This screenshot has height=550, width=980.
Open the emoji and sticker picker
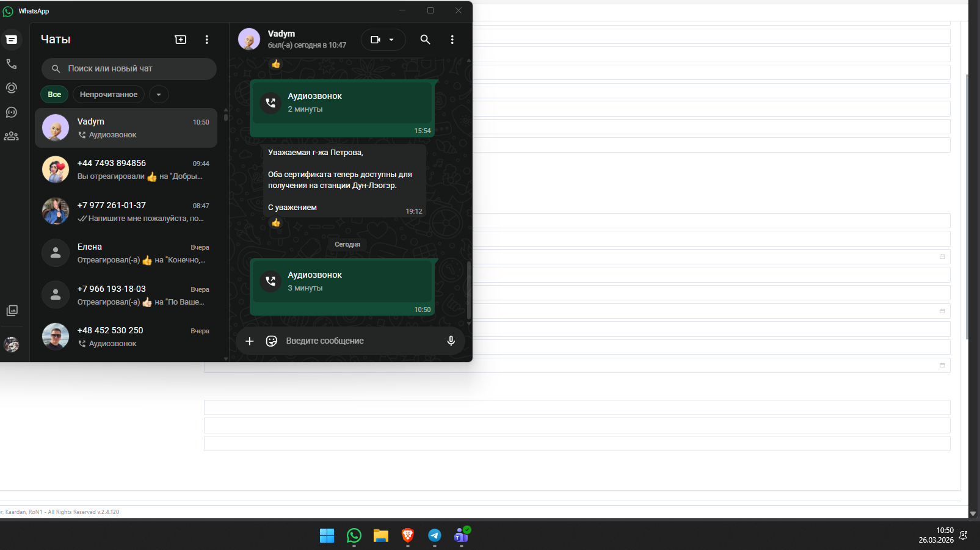click(x=272, y=341)
